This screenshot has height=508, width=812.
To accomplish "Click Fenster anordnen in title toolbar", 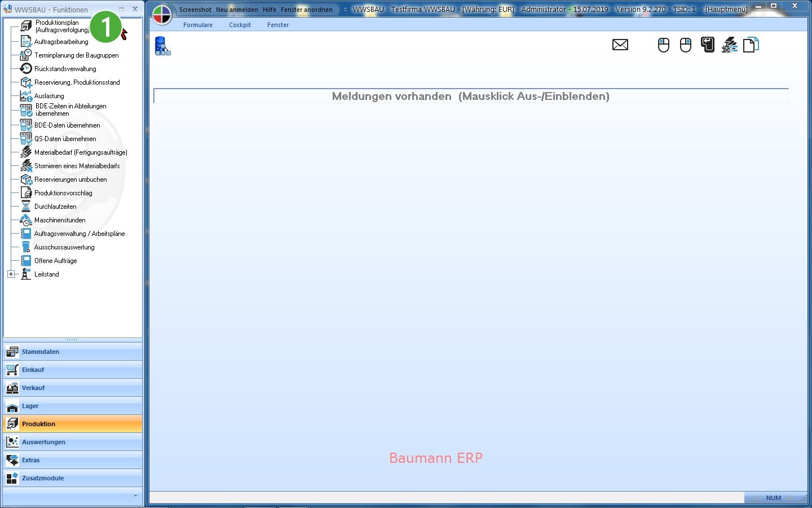I will pyautogui.click(x=307, y=10).
